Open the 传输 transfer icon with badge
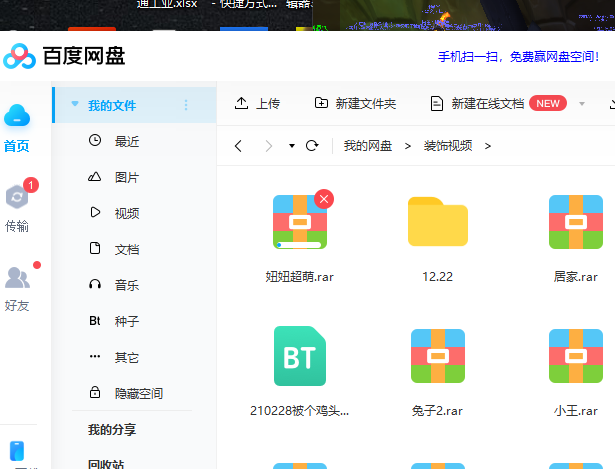The width and height of the screenshot is (615, 469). tap(17, 198)
